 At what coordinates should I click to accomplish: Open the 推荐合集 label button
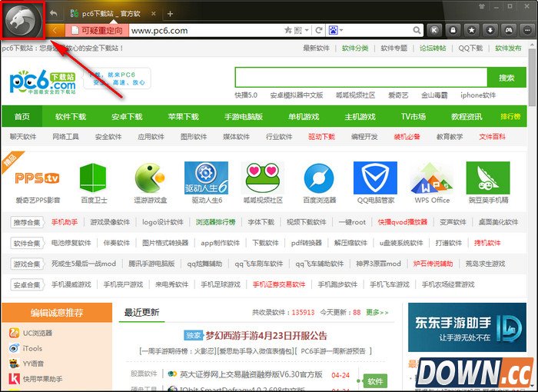click(27, 222)
